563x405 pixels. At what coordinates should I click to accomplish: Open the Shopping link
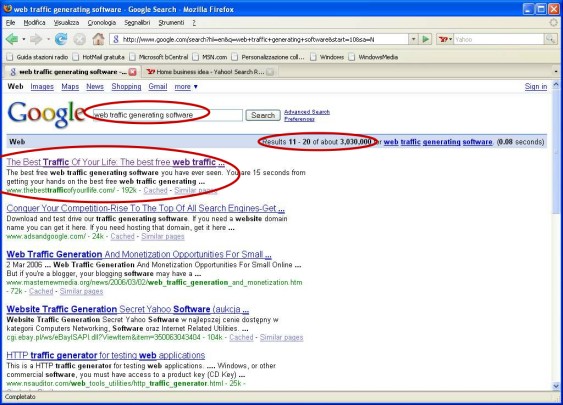click(x=126, y=87)
